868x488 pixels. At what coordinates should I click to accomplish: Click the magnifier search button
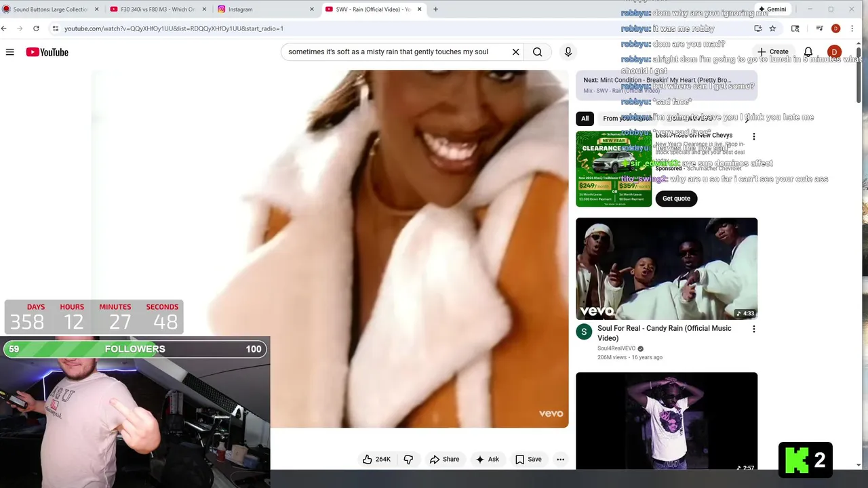[537, 52]
